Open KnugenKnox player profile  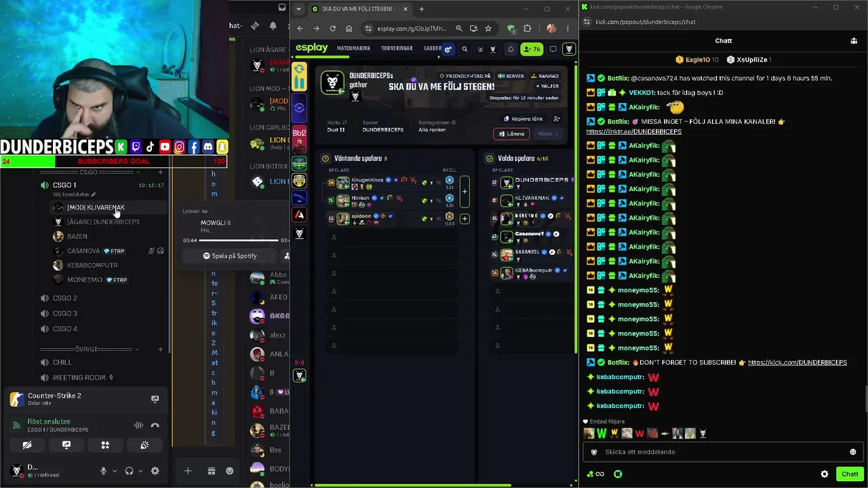(x=368, y=180)
